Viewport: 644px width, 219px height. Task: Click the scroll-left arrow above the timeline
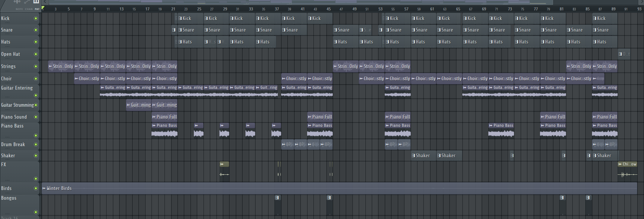click(45, 2)
